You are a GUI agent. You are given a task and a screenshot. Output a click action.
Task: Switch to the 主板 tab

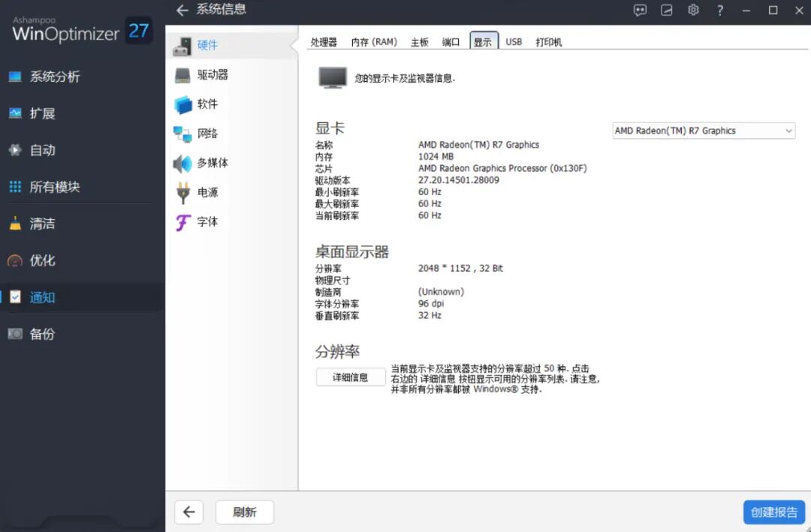pyautogui.click(x=420, y=42)
